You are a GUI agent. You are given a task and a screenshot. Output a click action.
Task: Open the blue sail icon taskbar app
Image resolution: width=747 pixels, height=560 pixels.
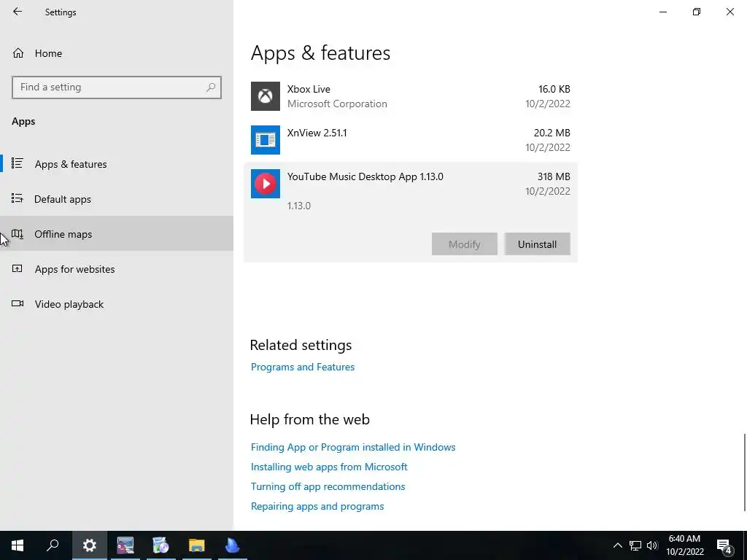[232, 545]
